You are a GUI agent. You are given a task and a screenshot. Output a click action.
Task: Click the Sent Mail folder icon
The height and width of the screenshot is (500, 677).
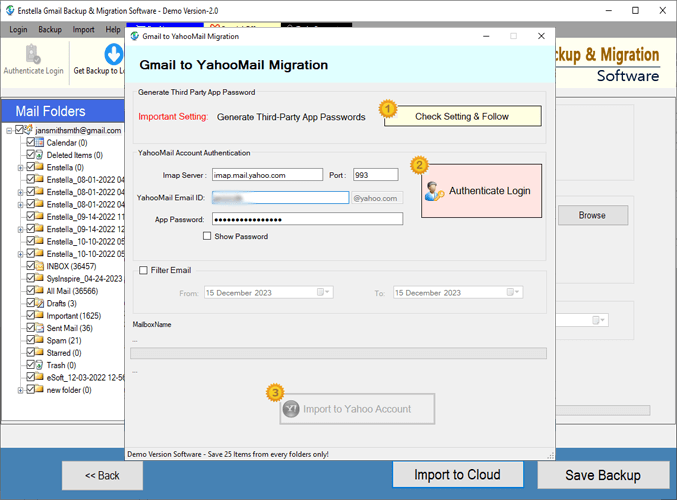tap(40, 328)
